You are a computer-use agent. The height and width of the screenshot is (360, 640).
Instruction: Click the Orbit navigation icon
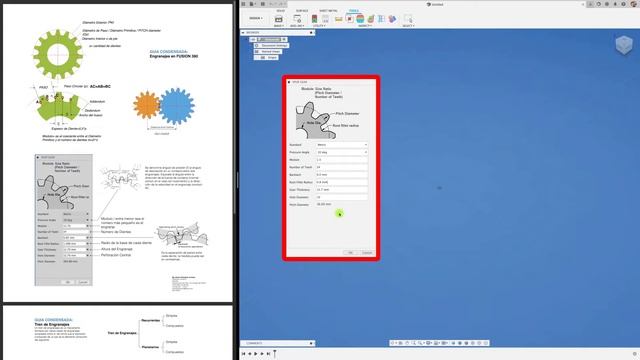[x=392, y=343]
